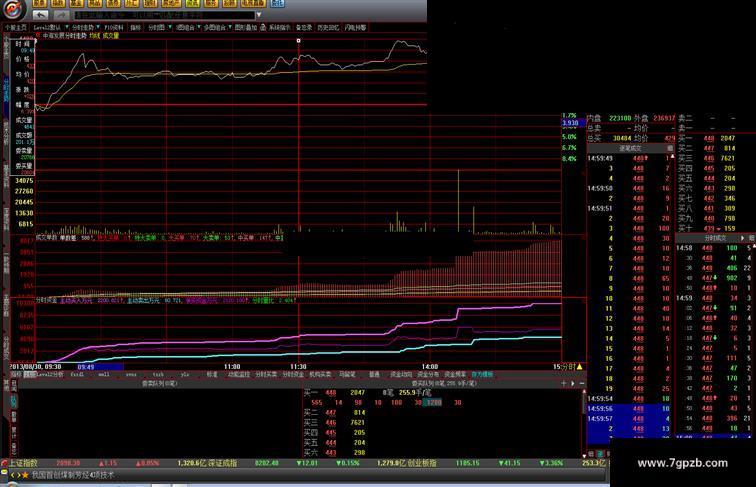The image size is (756, 487).
Task: Focus the stock code search input box
Action: click(x=163, y=15)
